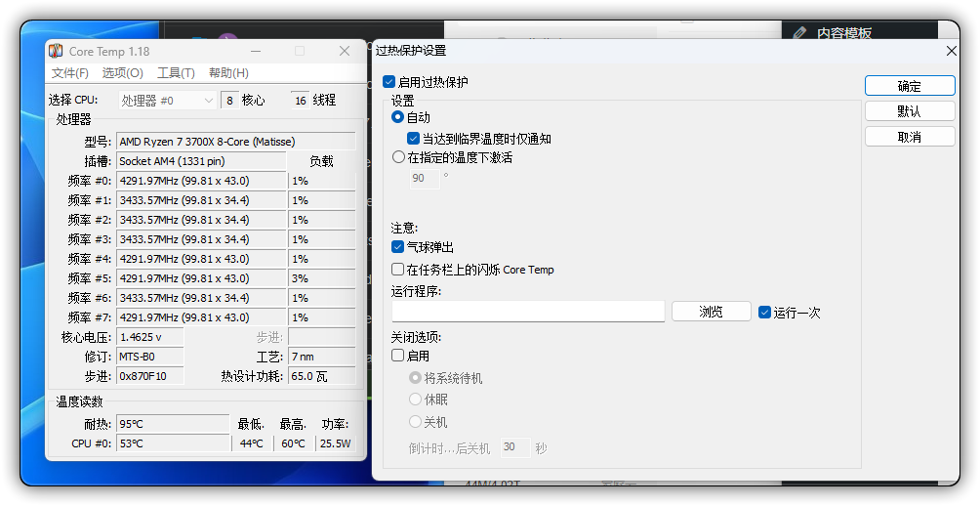Click the Core Temp app icon in title bar
This screenshot has height=506, width=980.
pyautogui.click(x=57, y=51)
